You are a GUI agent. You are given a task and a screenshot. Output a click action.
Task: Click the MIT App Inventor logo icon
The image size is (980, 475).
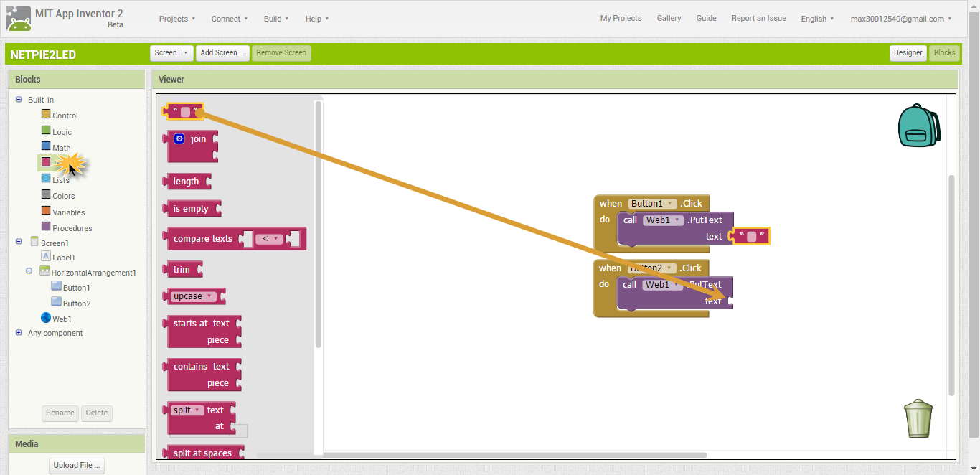coord(19,19)
